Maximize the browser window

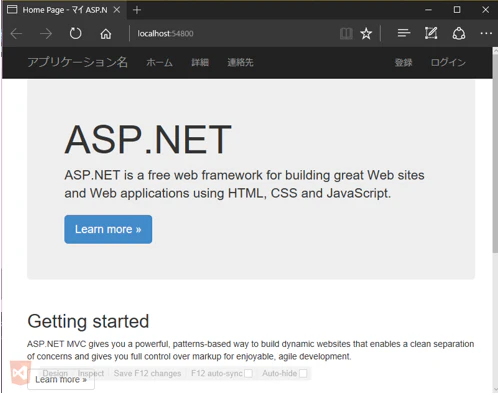[x=457, y=10]
